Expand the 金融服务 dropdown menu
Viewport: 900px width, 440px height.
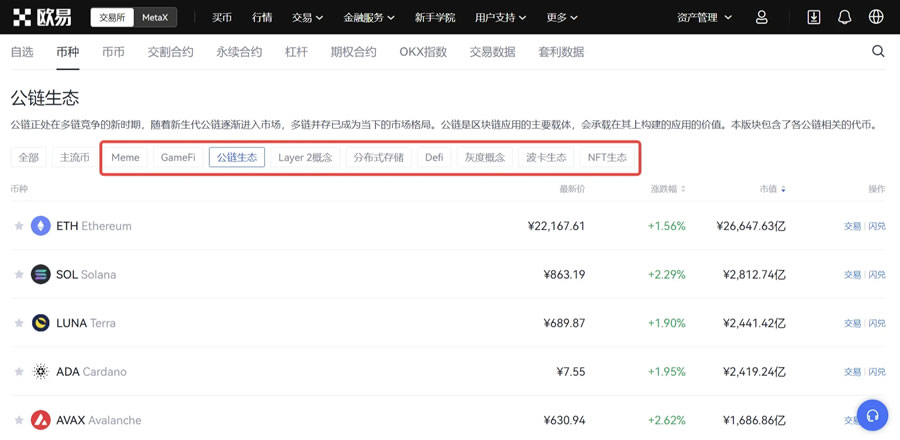(368, 17)
